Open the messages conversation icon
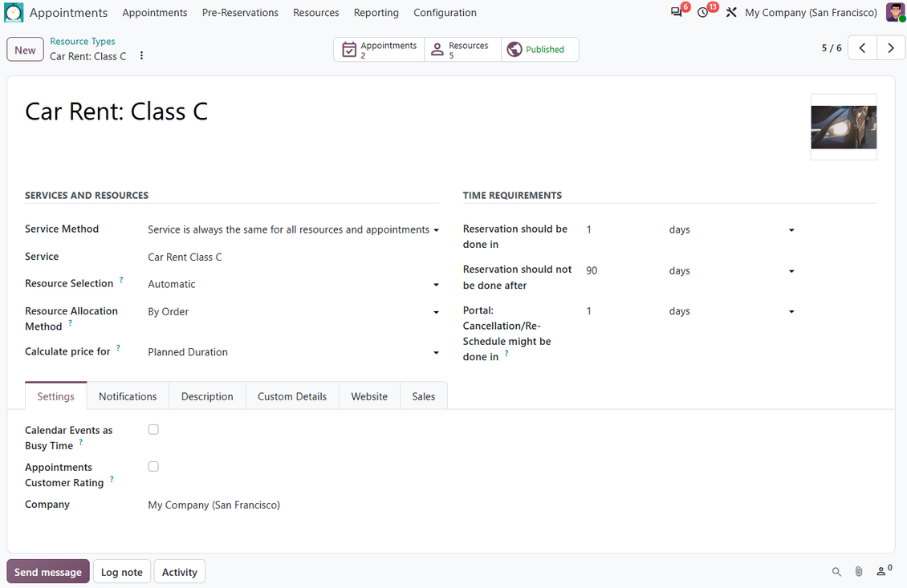The width and height of the screenshot is (907, 588). pyautogui.click(x=676, y=12)
